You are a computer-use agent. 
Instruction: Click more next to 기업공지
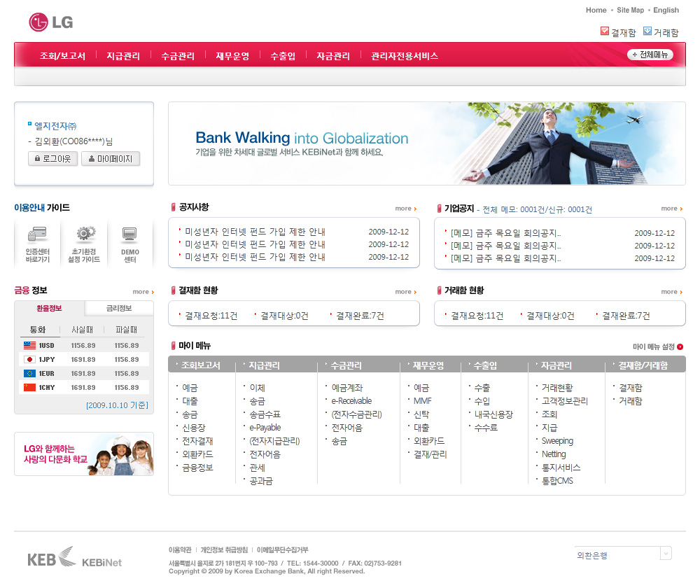tap(671, 209)
